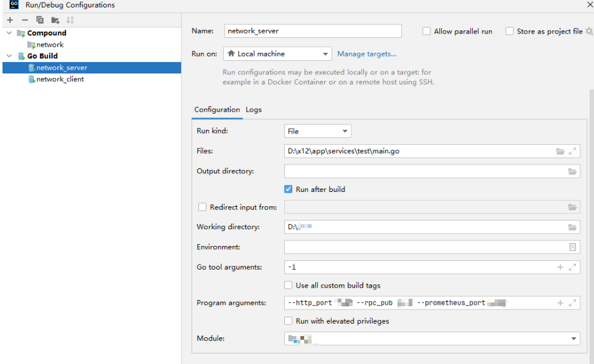Insert macro into Program arguments
This screenshot has width=594, height=364.
[560, 303]
